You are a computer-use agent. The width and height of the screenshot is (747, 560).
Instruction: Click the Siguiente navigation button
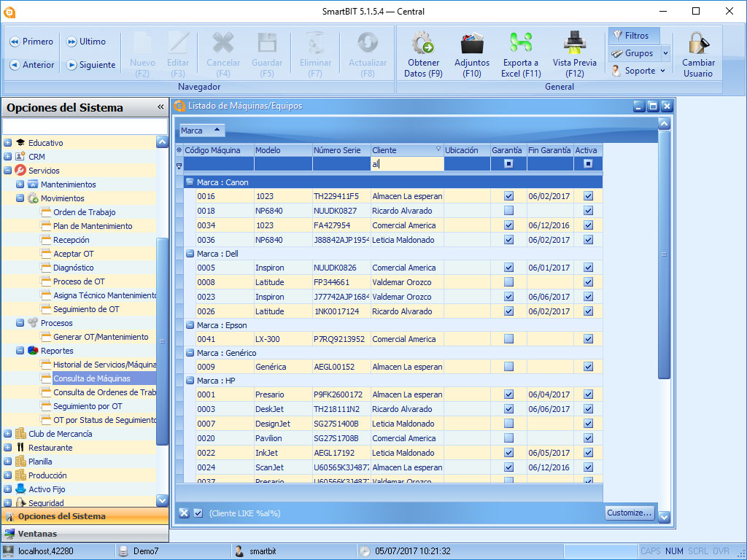(x=90, y=65)
